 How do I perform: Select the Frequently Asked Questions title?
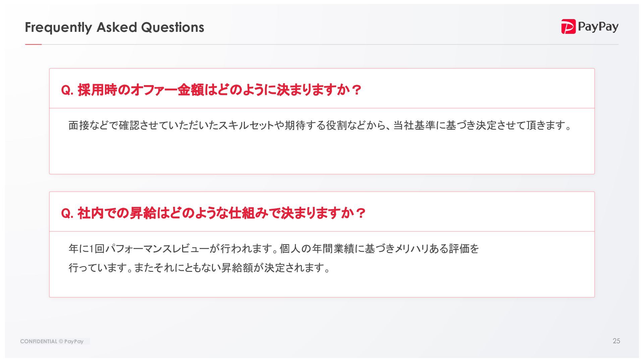[x=114, y=27]
